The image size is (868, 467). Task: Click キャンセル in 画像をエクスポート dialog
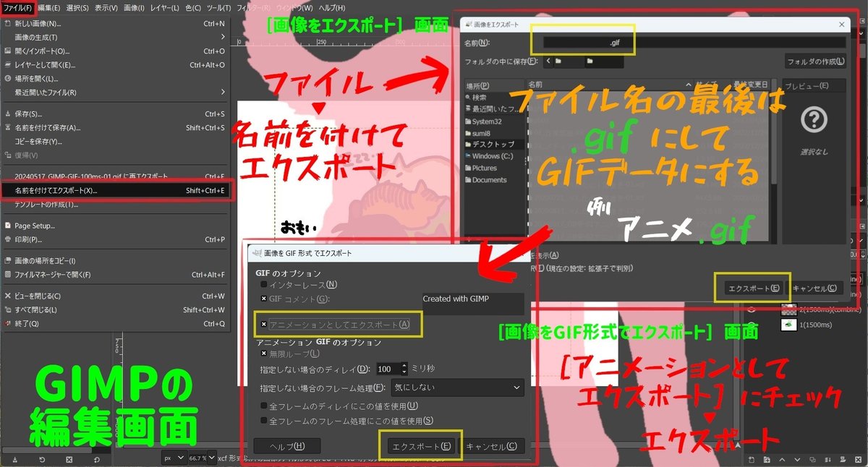point(814,288)
